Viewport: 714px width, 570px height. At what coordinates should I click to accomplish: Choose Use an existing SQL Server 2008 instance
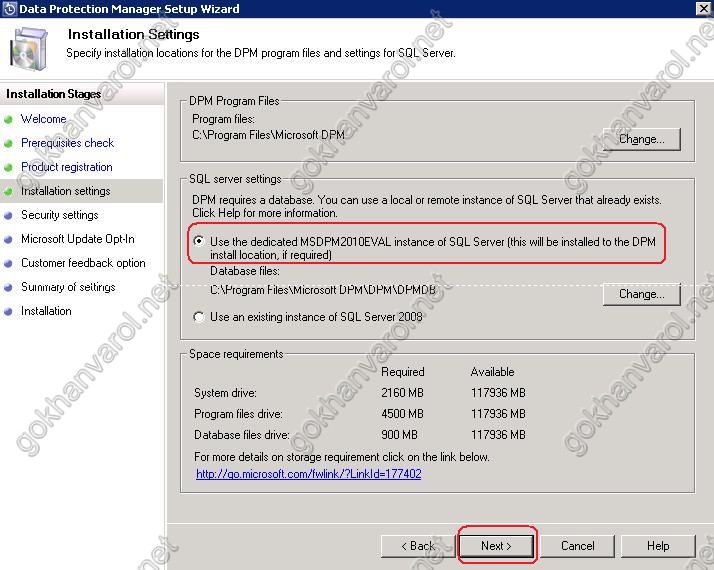click(199, 317)
